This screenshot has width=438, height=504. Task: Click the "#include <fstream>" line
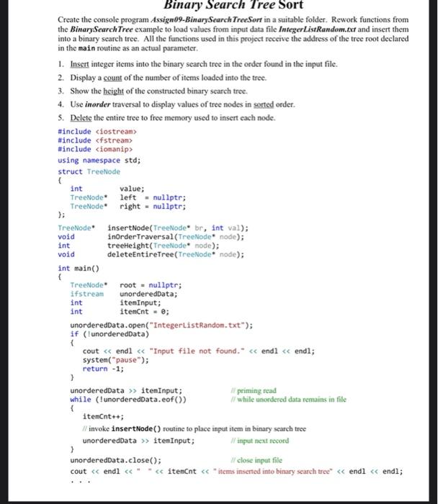95,140
